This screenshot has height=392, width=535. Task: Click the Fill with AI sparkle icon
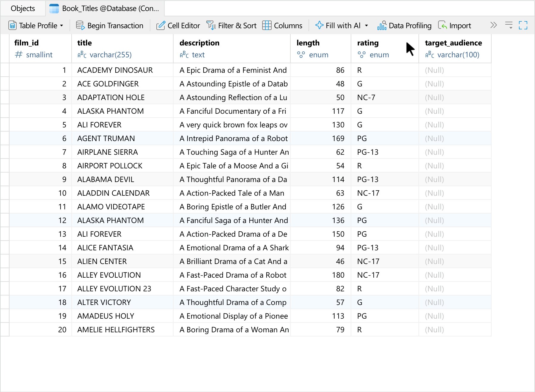tap(319, 25)
